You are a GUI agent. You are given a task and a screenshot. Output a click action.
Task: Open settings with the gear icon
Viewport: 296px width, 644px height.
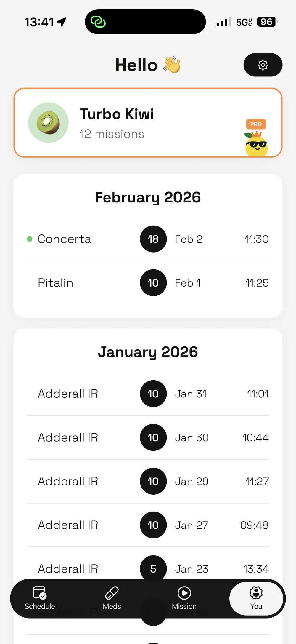point(263,65)
